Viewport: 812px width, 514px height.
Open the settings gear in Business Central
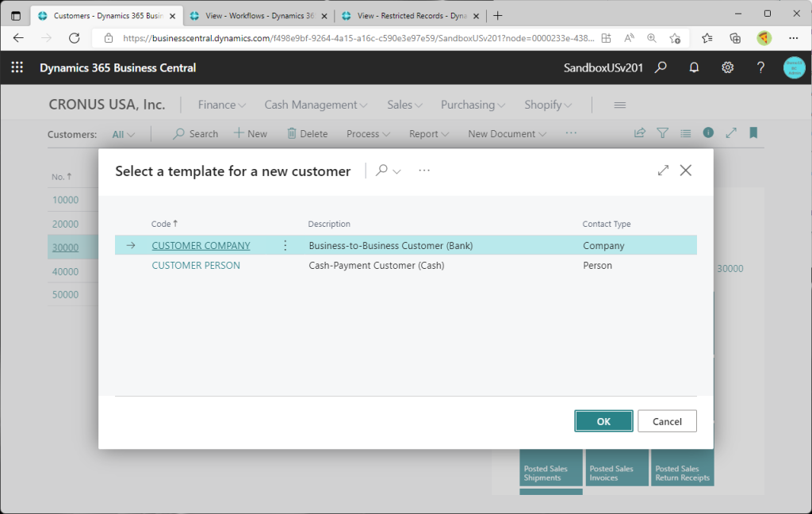[x=728, y=67]
